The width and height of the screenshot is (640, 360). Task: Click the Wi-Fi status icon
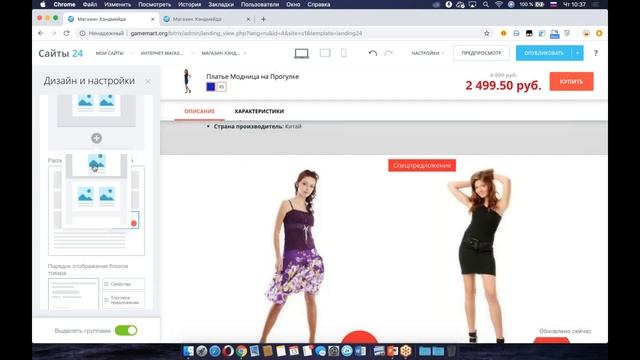498,4
